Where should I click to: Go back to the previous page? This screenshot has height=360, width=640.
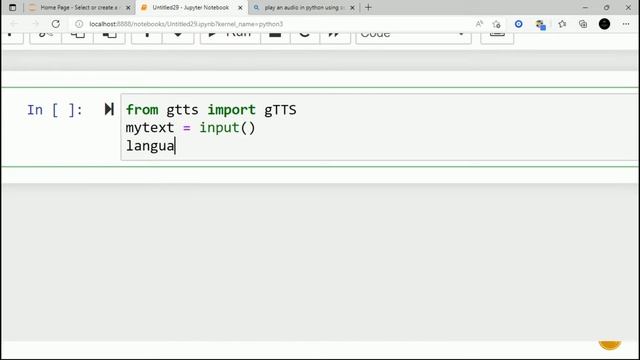click(14, 24)
